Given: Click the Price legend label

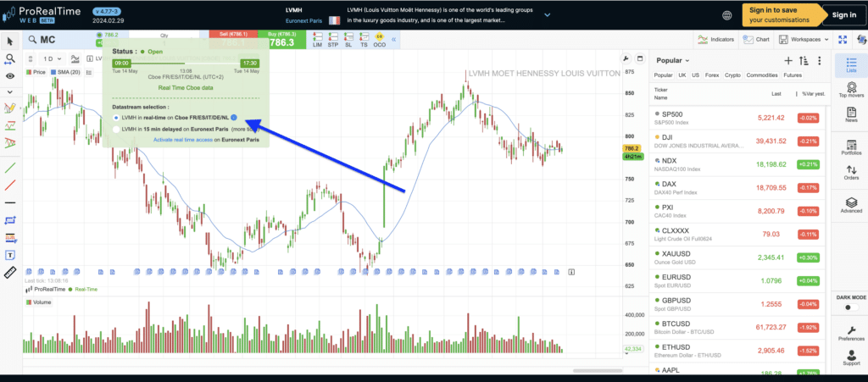Looking at the screenshot, I should (x=36, y=72).
